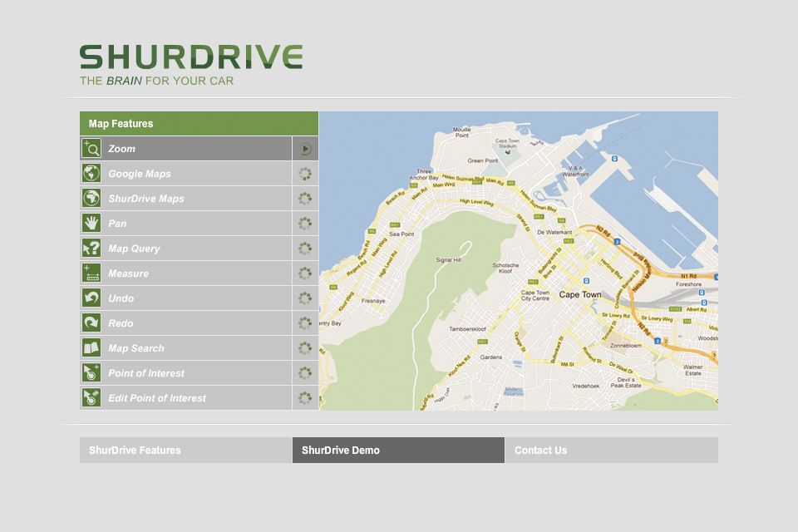Viewport: 798px width, 532px height.
Task: Click the spinner icon beside Measure
Action: 305,273
